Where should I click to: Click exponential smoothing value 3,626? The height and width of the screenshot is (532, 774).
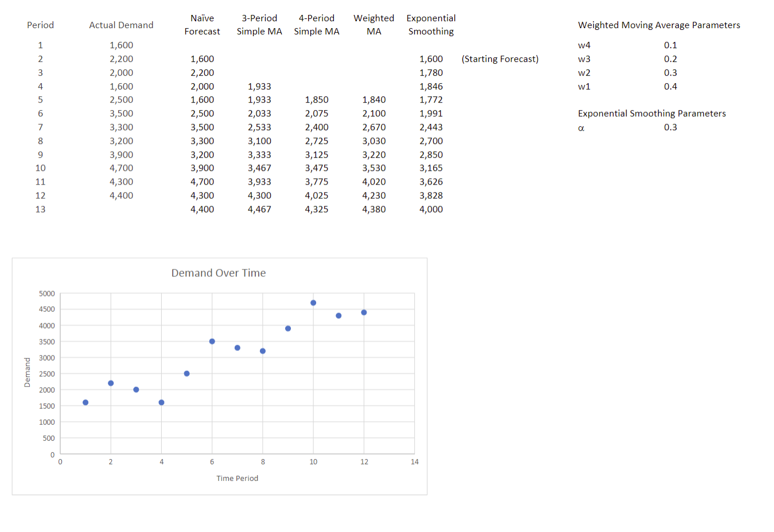point(431,182)
